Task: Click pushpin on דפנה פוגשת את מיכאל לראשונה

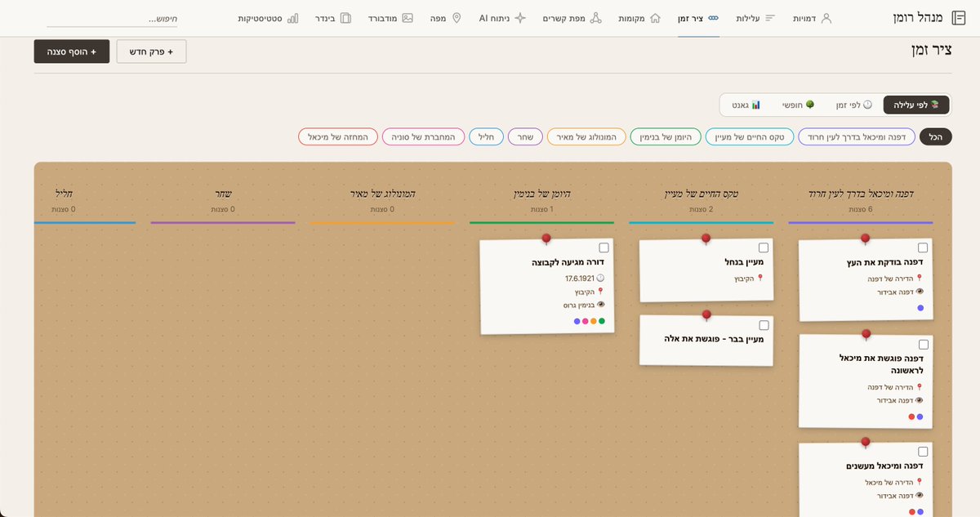Action: point(866,335)
